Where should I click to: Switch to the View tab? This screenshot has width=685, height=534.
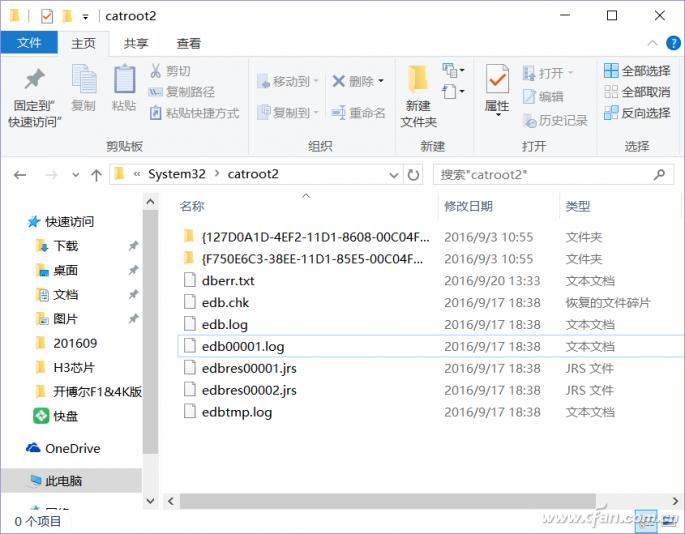188,43
